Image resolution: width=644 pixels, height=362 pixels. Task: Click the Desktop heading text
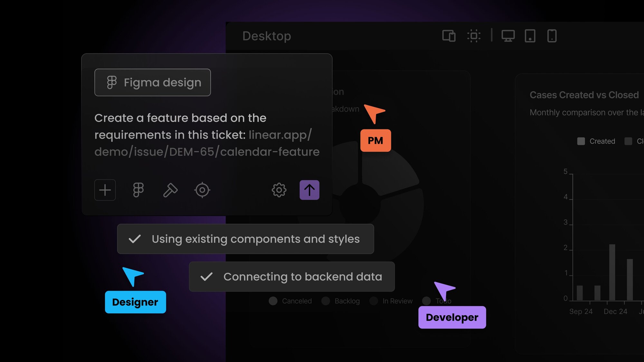(267, 36)
